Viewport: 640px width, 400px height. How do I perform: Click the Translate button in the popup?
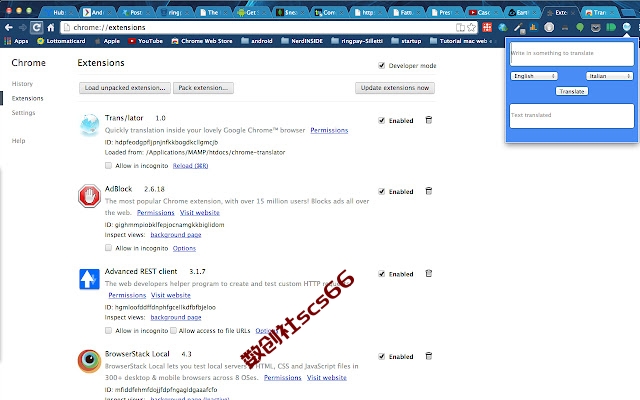572,91
